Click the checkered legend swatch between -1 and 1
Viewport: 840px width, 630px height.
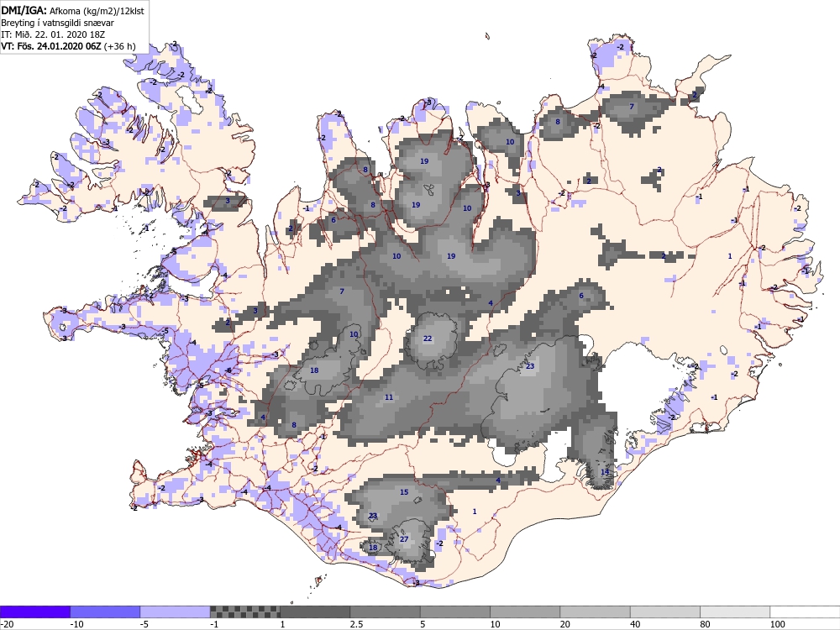(x=244, y=612)
